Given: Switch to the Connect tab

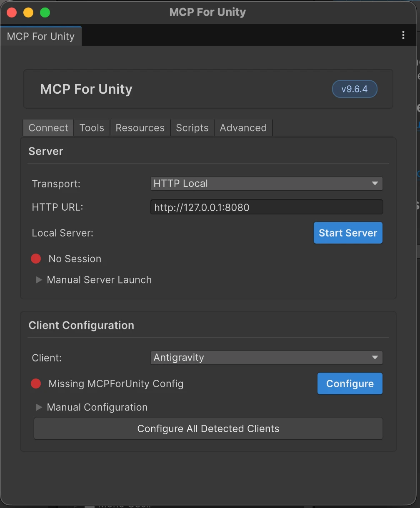Looking at the screenshot, I should [x=48, y=128].
